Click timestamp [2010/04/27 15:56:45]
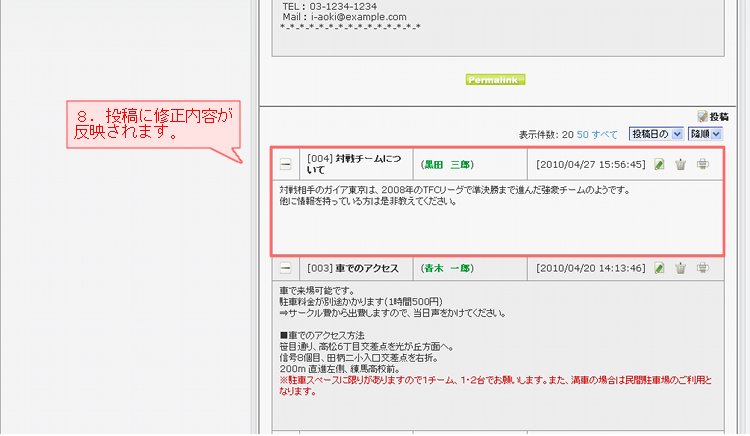 click(x=590, y=164)
